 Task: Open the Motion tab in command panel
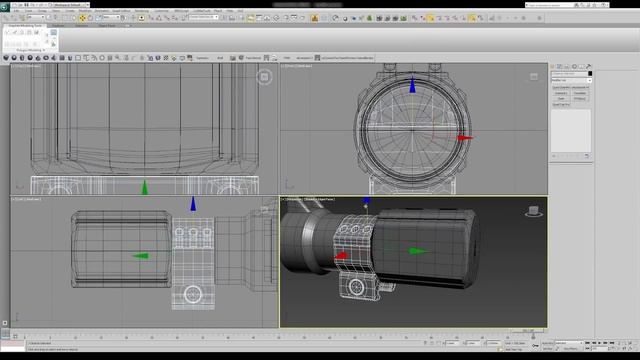coord(574,66)
